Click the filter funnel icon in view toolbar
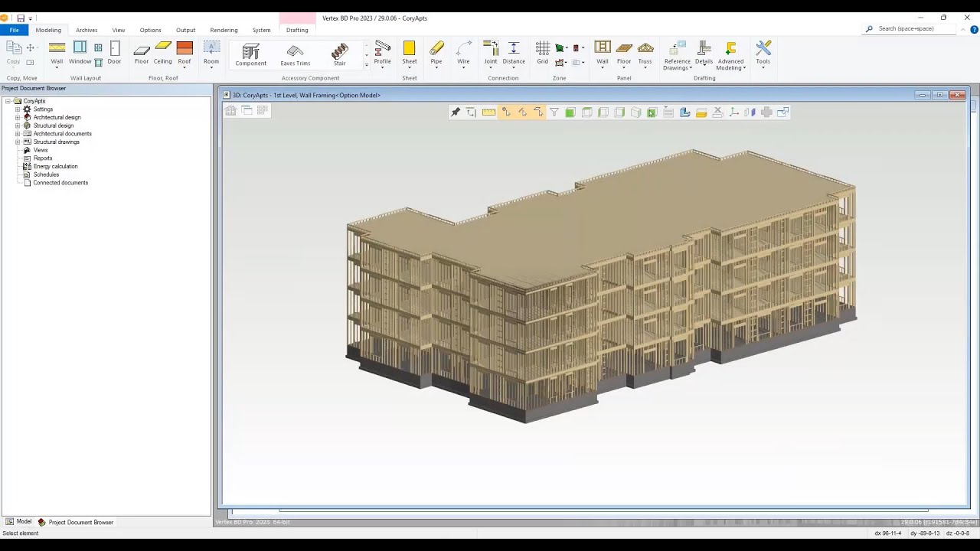The width and height of the screenshot is (980, 551). point(554,112)
